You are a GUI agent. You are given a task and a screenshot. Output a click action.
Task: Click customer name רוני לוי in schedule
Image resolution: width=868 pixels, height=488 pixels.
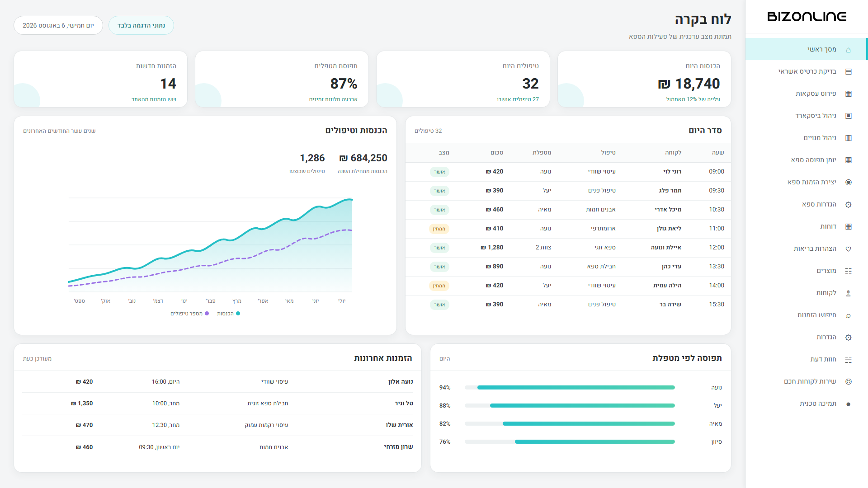[x=672, y=172]
